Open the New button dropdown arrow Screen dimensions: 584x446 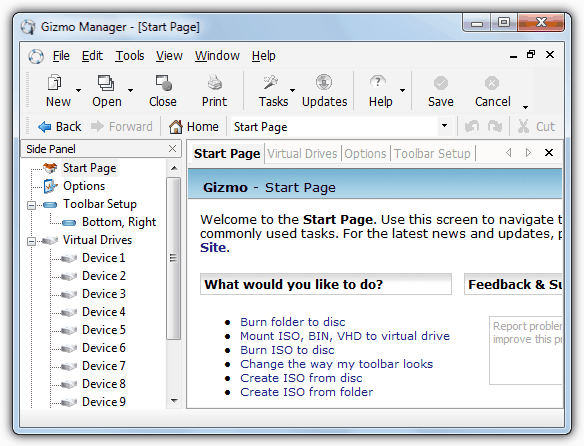tap(78, 91)
